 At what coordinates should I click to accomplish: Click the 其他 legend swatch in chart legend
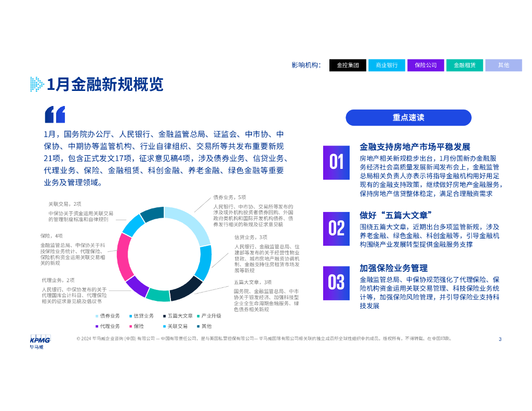point(198,326)
